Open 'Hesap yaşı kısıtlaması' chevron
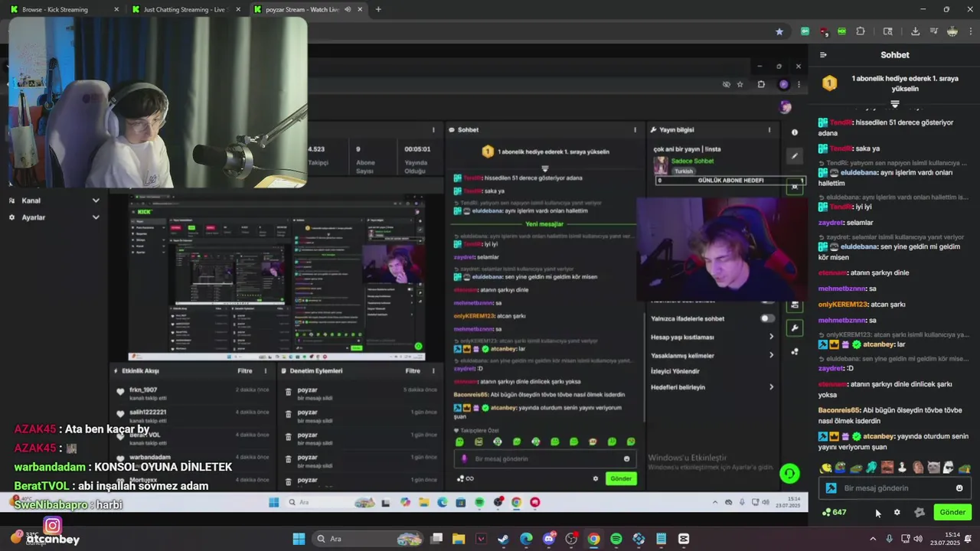Screen dimensions: 980x551 pyautogui.click(x=771, y=337)
